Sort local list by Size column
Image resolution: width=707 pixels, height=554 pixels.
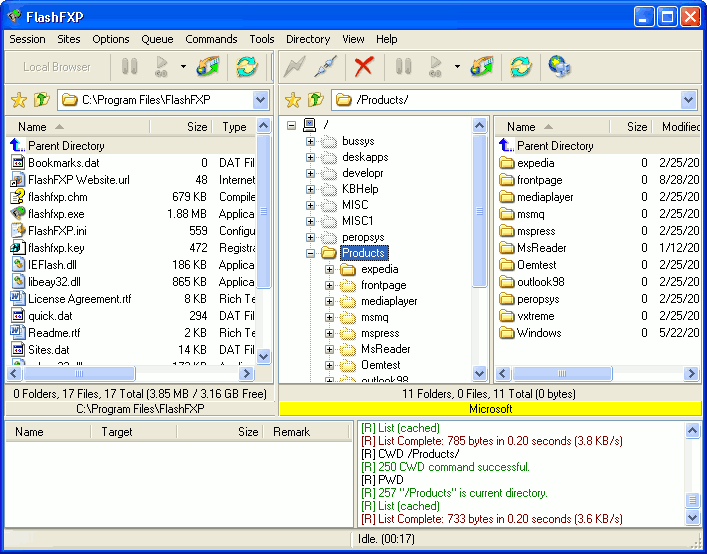(x=181, y=127)
